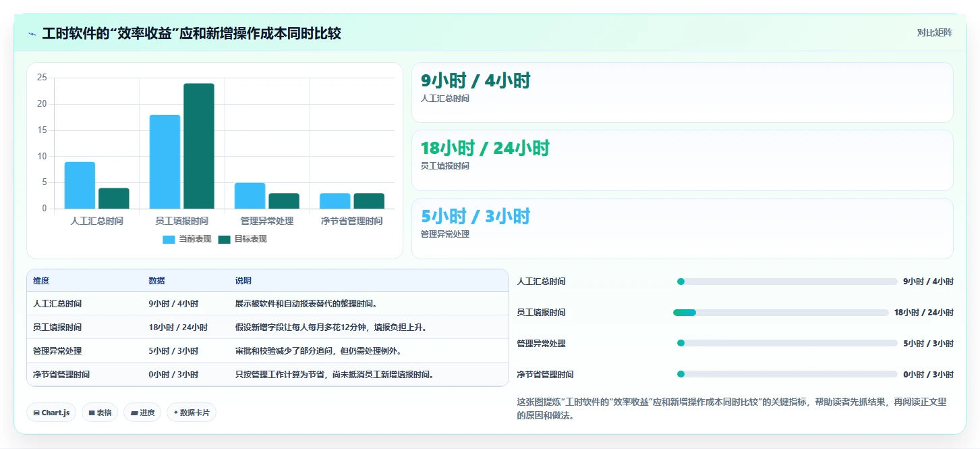Viewport: 980px width, 449px height.
Task: Click the 表格 tag
Action: click(x=100, y=413)
